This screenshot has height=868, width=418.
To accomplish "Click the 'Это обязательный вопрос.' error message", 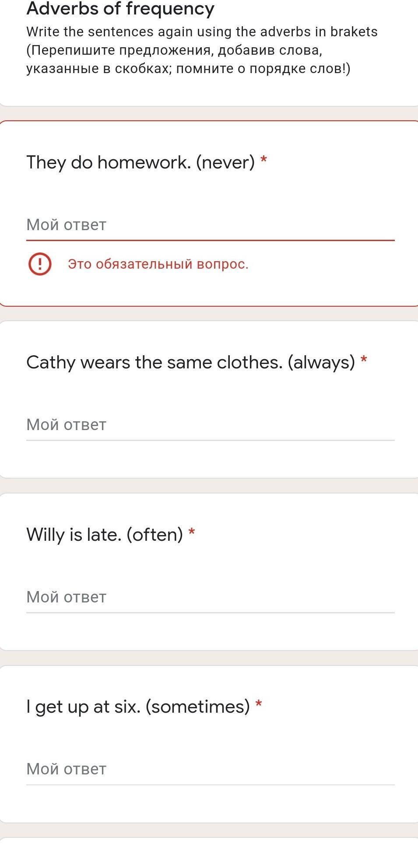I will point(158,264).
